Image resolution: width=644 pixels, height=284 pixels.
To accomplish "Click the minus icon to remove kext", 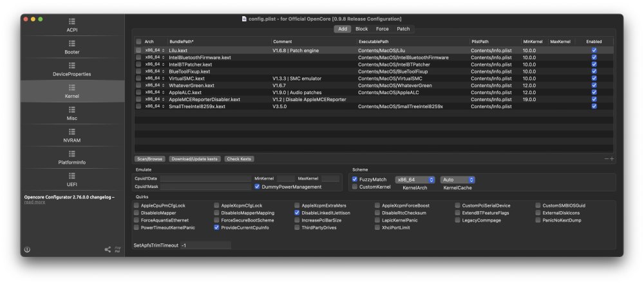I will tap(606, 158).
